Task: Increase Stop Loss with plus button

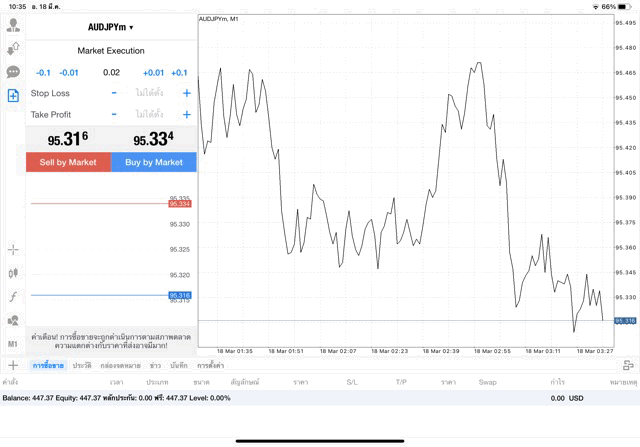Action: pos(187,93)
